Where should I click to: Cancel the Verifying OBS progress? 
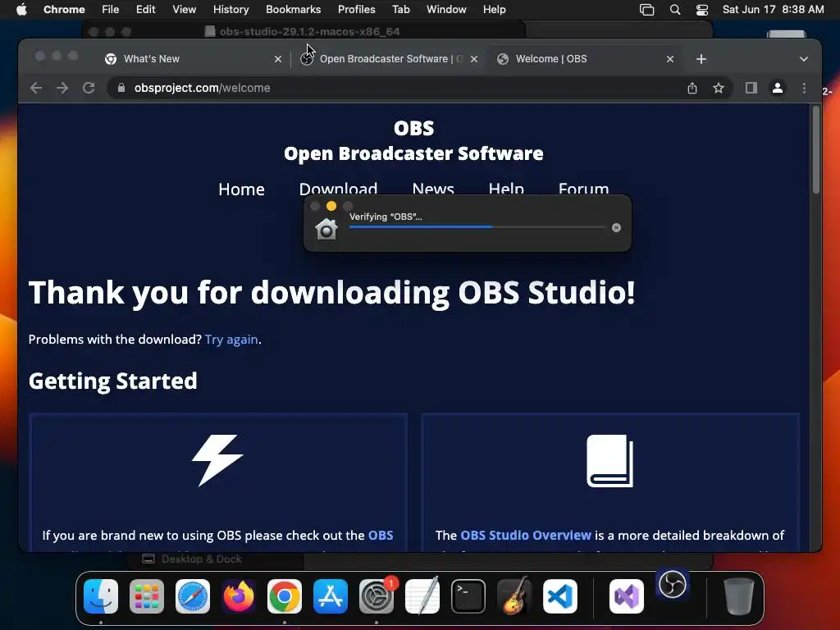point(616,228)
